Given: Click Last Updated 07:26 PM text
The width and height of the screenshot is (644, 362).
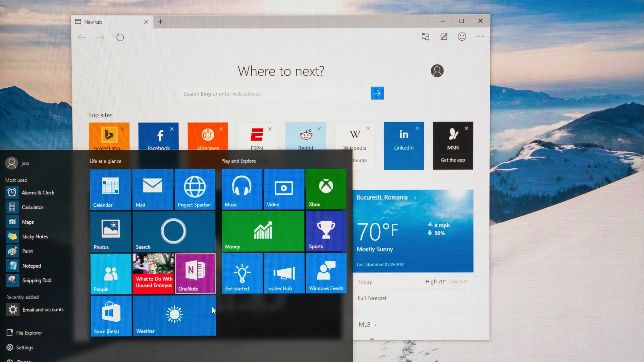Looking at the screenshot, I should (x=380, y=265).
